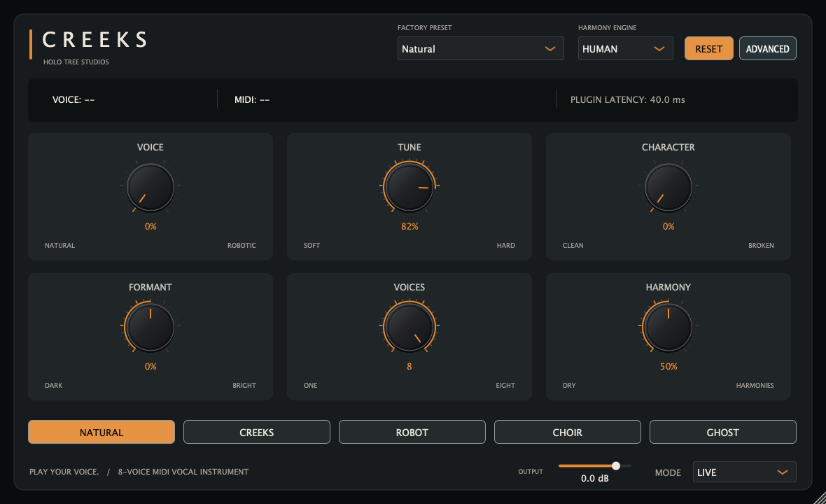Open the Factory Preset dropdown
Image resolution: width=826 pixels, height=504 pixels.
(480, 48)
